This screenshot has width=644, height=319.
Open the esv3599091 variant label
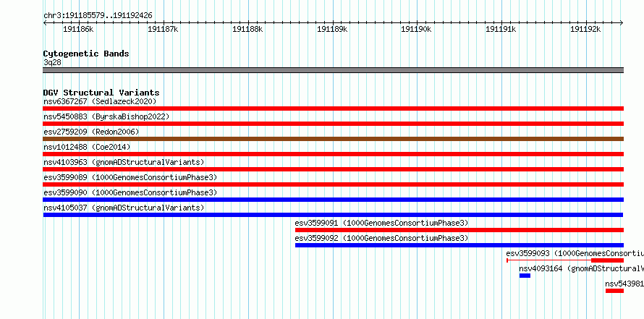tap(381, 223)
